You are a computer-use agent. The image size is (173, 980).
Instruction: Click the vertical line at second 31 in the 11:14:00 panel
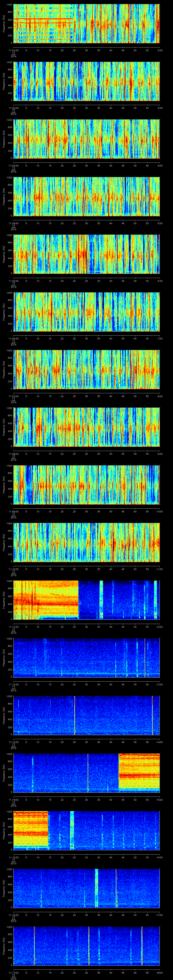pyautogui.click(x=88, y=773)
